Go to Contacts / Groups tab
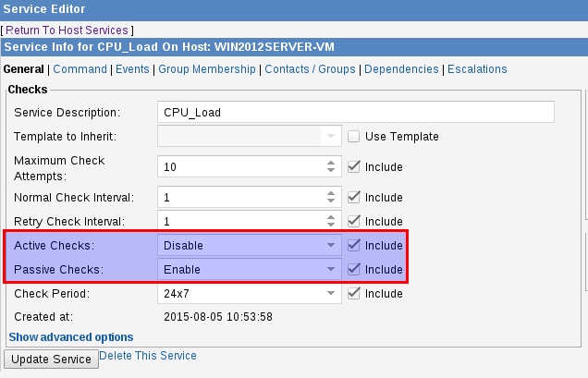This screenshot has height=378, width=588. coord(312,69)
